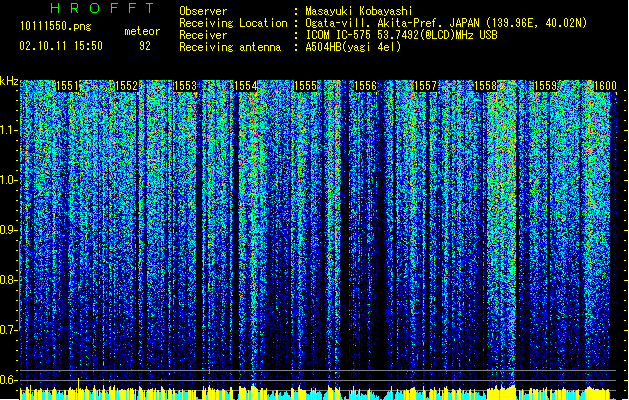Click the 1557 time marker

click(425, 86)
